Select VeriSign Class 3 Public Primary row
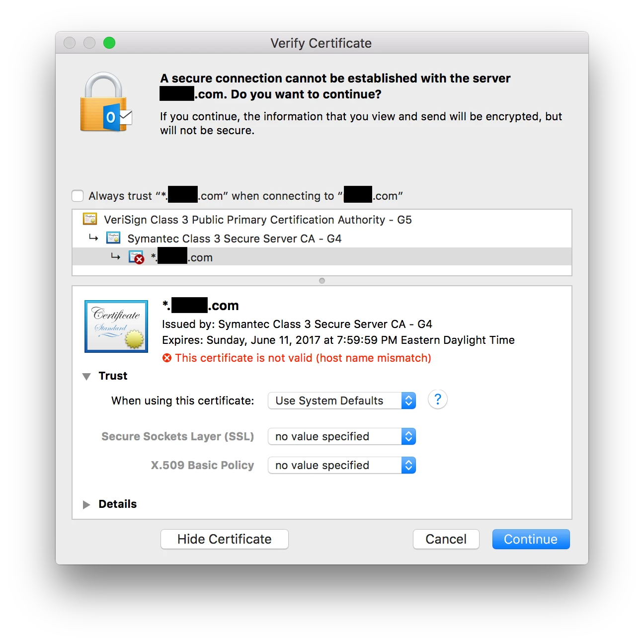644x644 pixels. 322,220
